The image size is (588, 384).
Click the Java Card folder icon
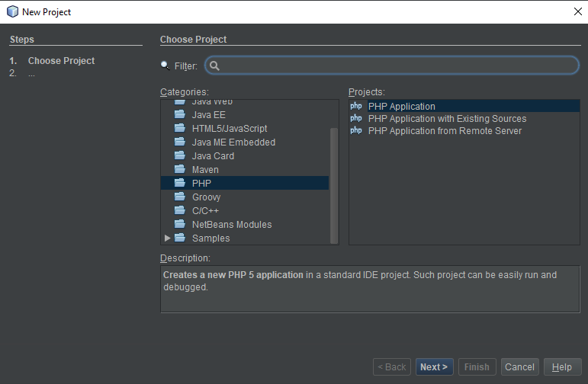[180, 155]
